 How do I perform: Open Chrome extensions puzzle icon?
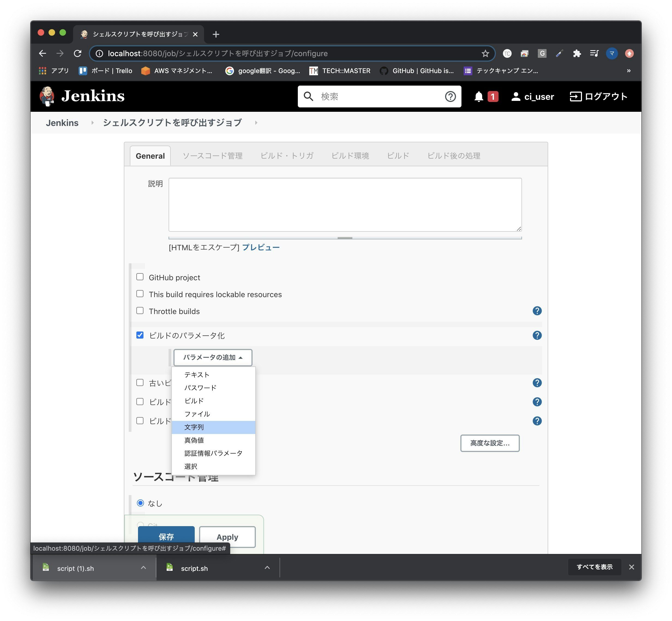[x=577, y=53]
